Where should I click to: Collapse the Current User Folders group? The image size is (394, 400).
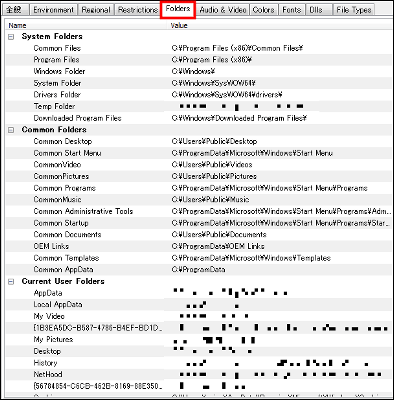point(11,282)
